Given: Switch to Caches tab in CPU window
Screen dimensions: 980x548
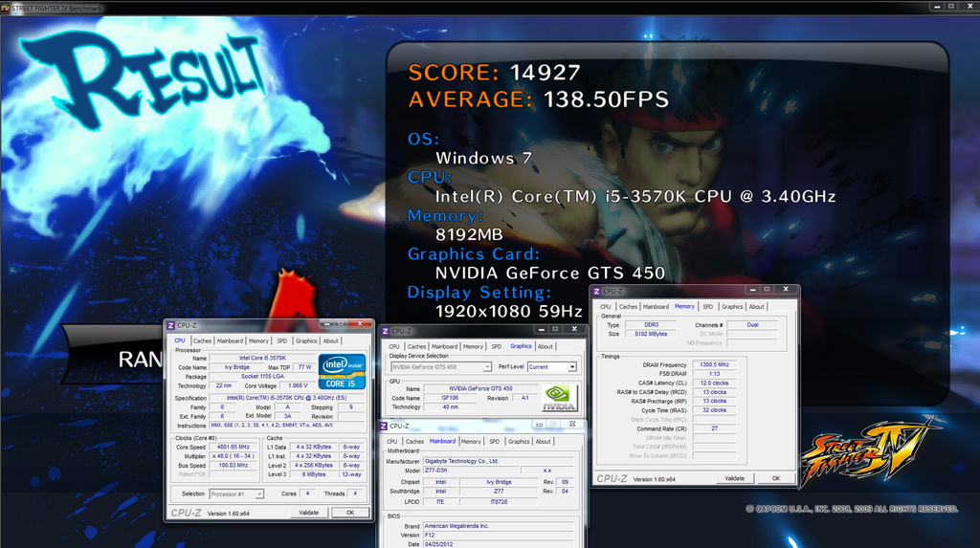Looking at the screenshot, I should (x=202, y=341).
